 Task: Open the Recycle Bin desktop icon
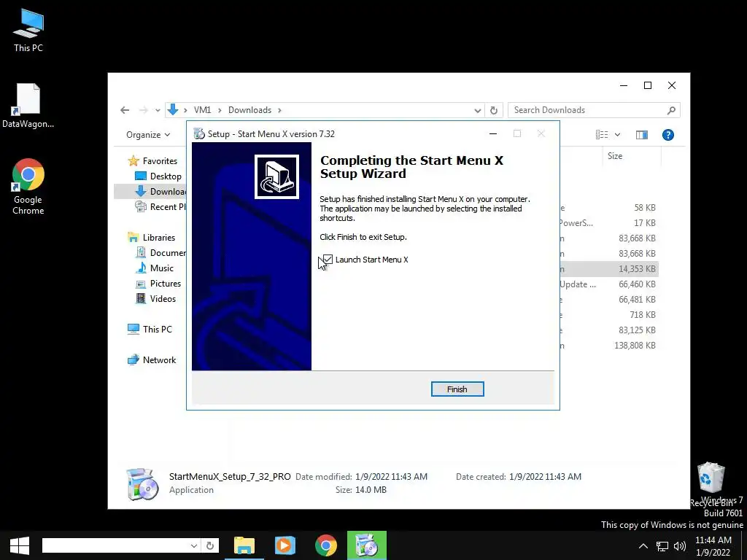[x=711, y=483]
